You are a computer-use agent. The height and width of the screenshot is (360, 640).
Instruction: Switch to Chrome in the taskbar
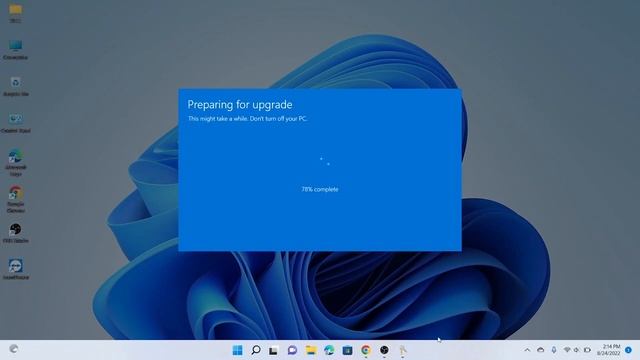click(x=366, y=350)
